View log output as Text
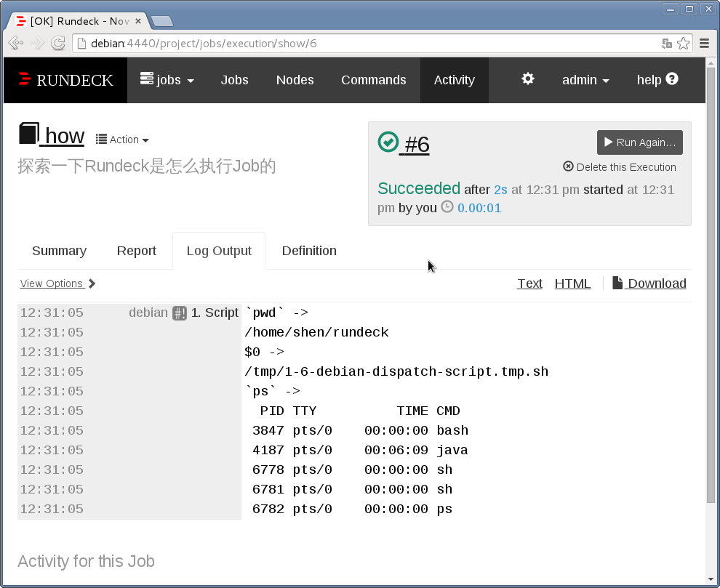 pos(529,283)
